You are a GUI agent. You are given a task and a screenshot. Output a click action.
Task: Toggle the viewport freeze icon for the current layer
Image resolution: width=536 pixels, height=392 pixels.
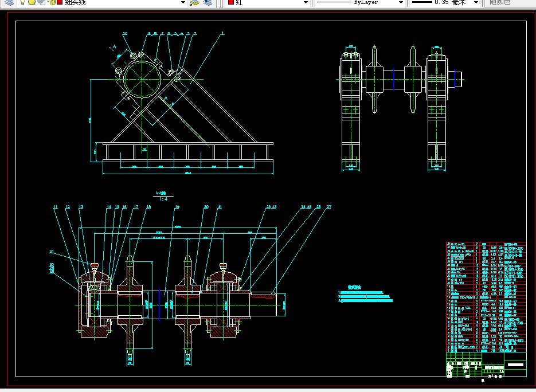tap(41, 2)
